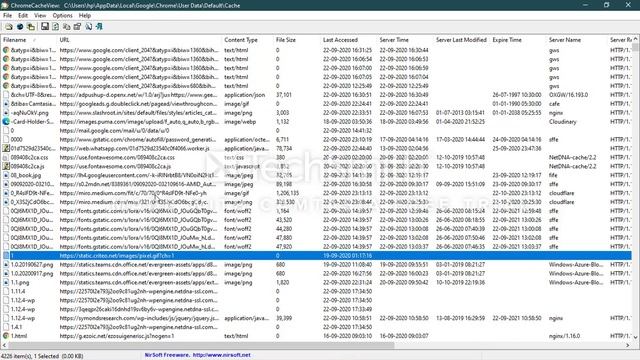The width and height of the screenshot is (640, 360).
Task: Click the horizontal scrollbar right arrow
Action: coord(628,345)
